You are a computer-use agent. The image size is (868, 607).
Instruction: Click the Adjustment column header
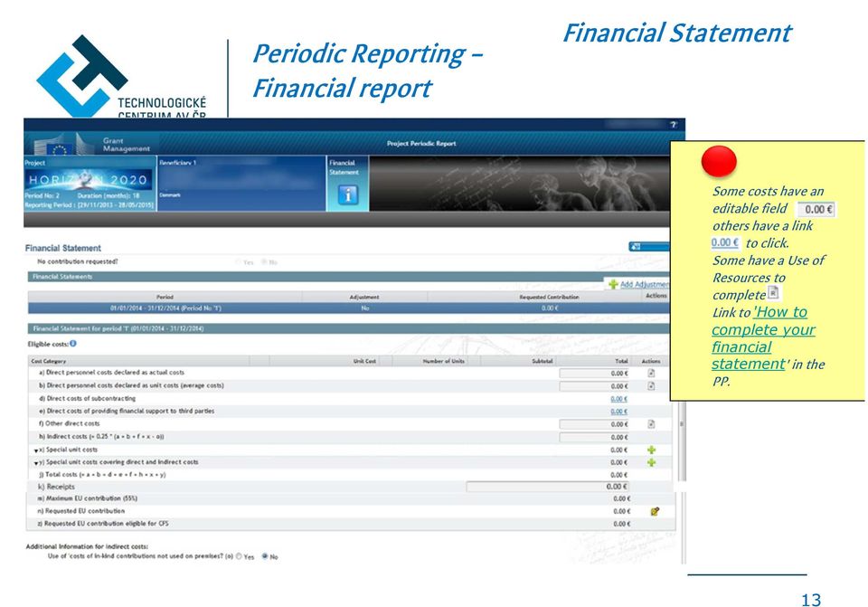[x=364, y=297]
